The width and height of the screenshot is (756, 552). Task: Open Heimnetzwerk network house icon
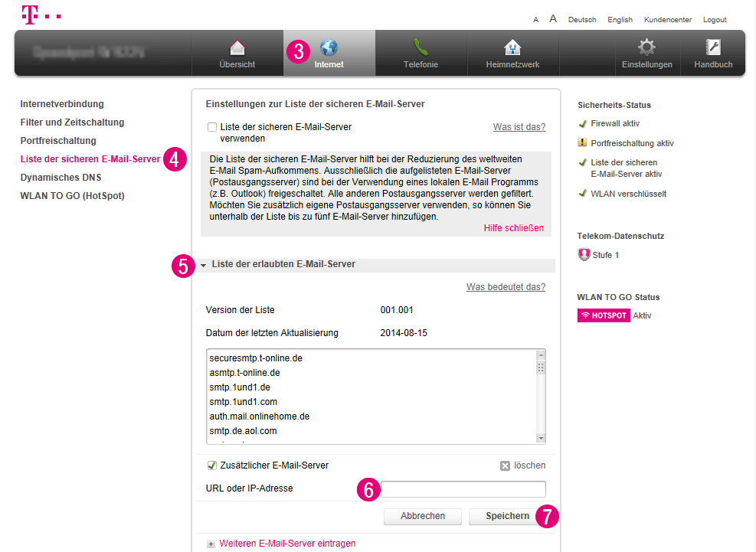pos(512,48)
